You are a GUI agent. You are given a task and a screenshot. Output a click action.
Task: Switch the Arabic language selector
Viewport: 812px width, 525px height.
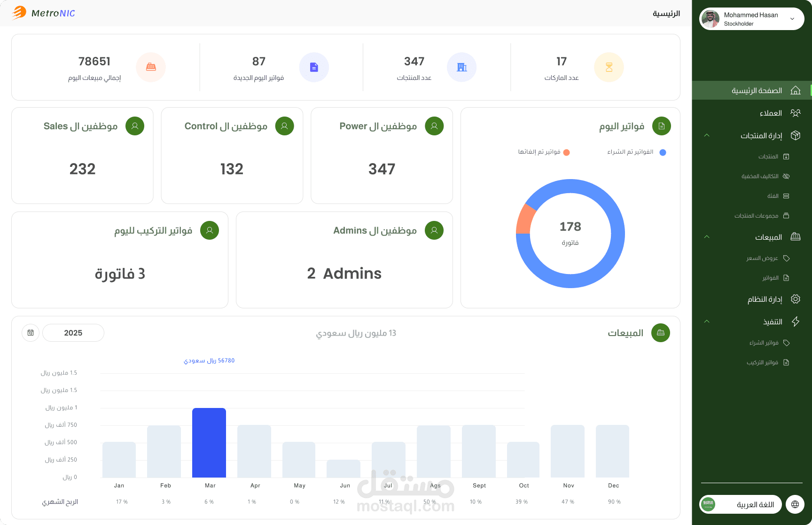pos(740,504)
